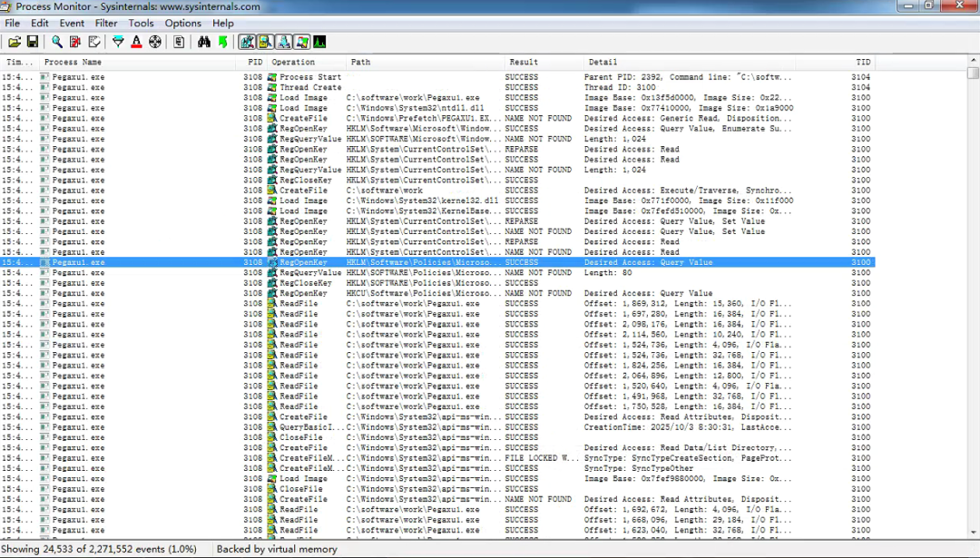Click the Tim... column header
Image resolution: width=980 pixels, height=558 pixels.
coord(20,62)
